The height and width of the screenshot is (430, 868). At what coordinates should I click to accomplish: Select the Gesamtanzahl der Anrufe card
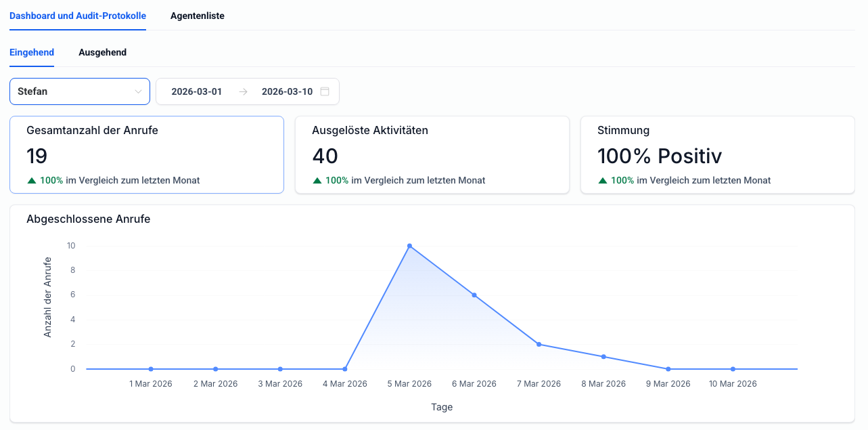click(147, 154)
